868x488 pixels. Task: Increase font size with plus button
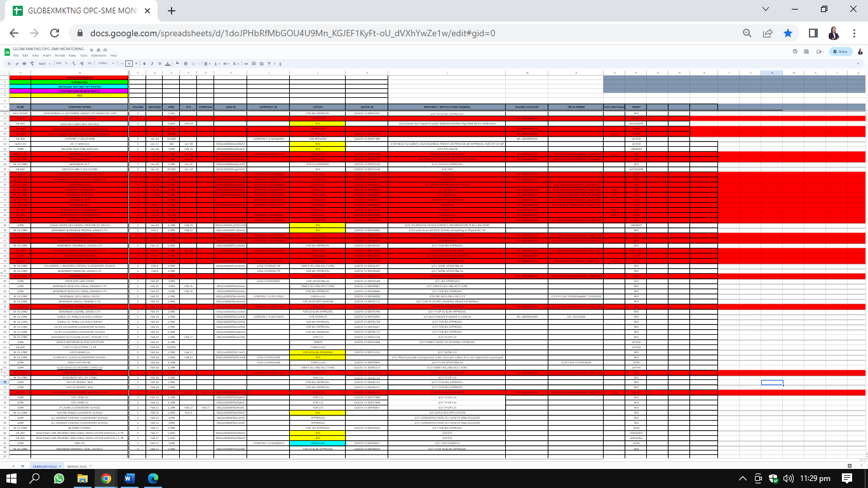(x=136, y=64)
